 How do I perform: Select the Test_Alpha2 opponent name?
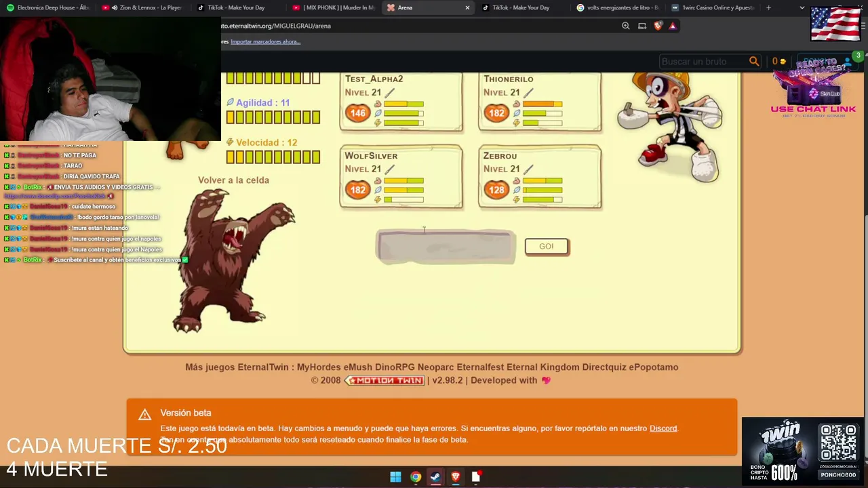[x=374, y=79]
